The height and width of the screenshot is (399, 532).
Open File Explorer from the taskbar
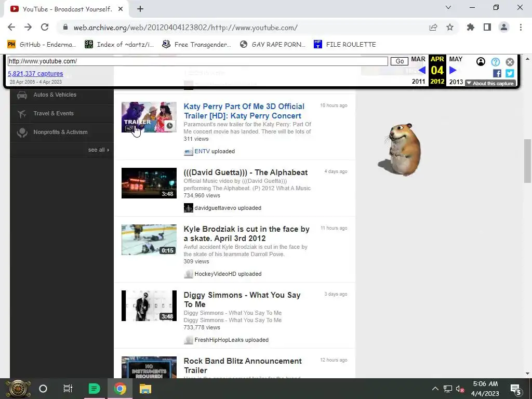tap(145, 389)
